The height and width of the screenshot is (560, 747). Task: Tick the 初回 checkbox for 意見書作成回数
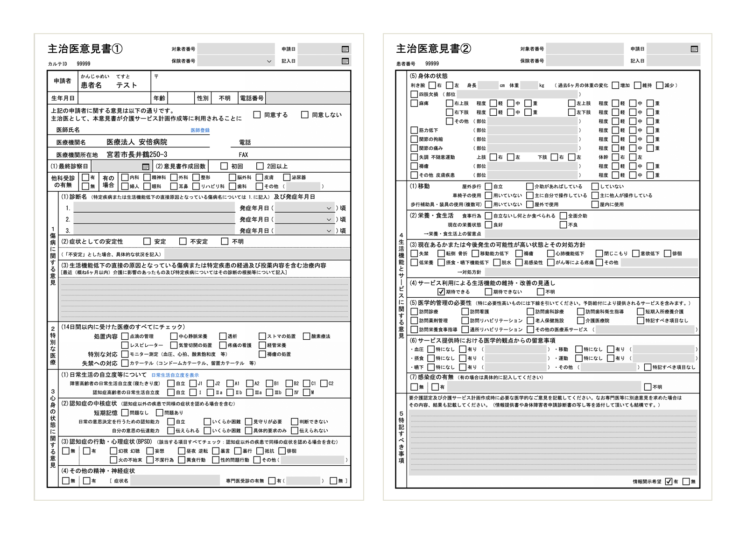tap(224, 166)
